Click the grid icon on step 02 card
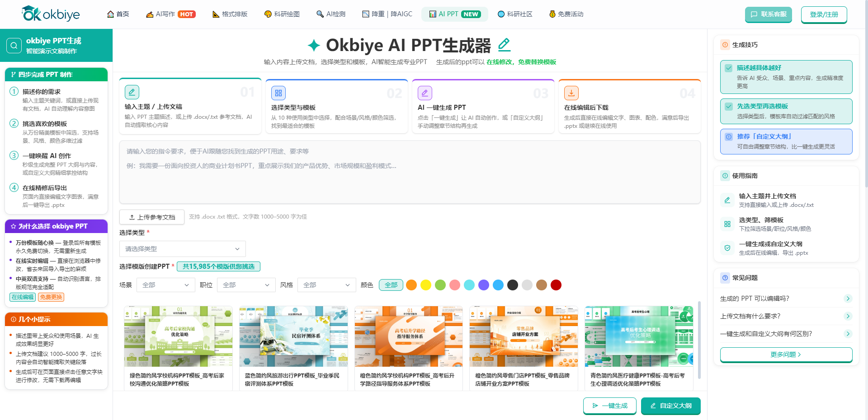 tap(278, 93)
